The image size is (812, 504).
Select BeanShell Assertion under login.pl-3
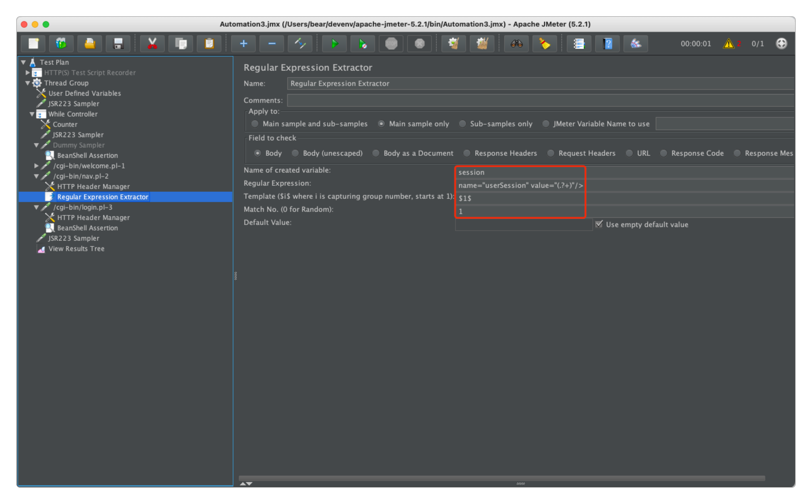[x=87, y=228]
